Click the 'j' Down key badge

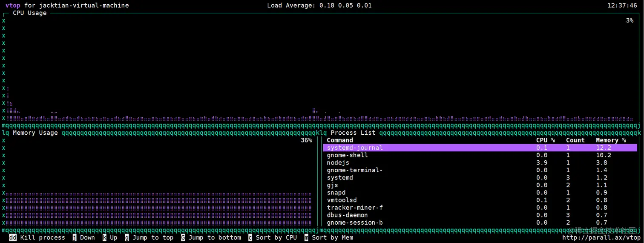74,238
